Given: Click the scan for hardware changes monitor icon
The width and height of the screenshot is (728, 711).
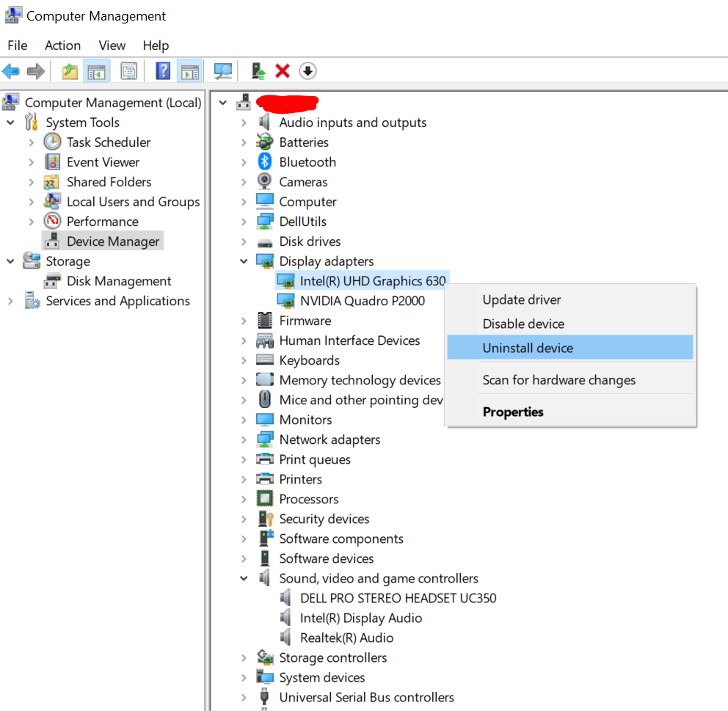Looking at the screenshot, I should [222, 71].
